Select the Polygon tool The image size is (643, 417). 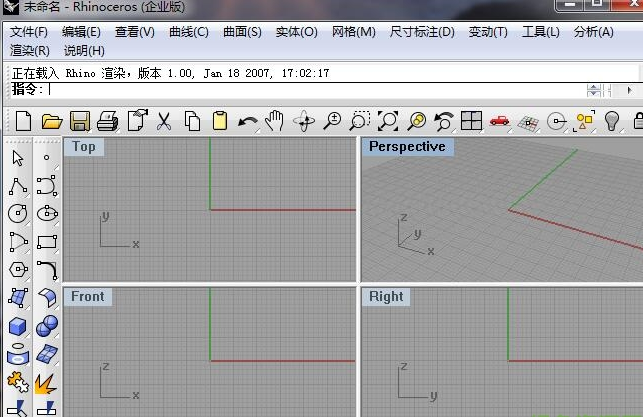pos(18,270)
